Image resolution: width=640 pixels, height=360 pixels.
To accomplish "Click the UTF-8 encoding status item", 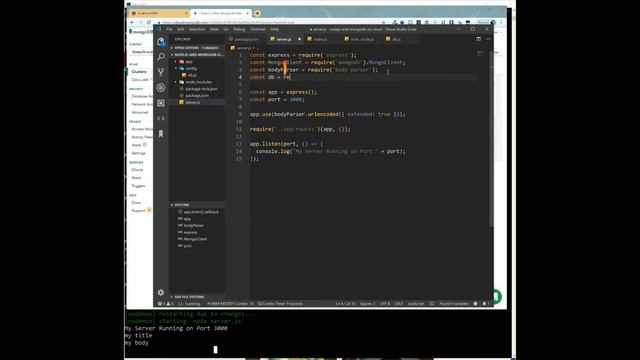I will click(x=385, y=304).
